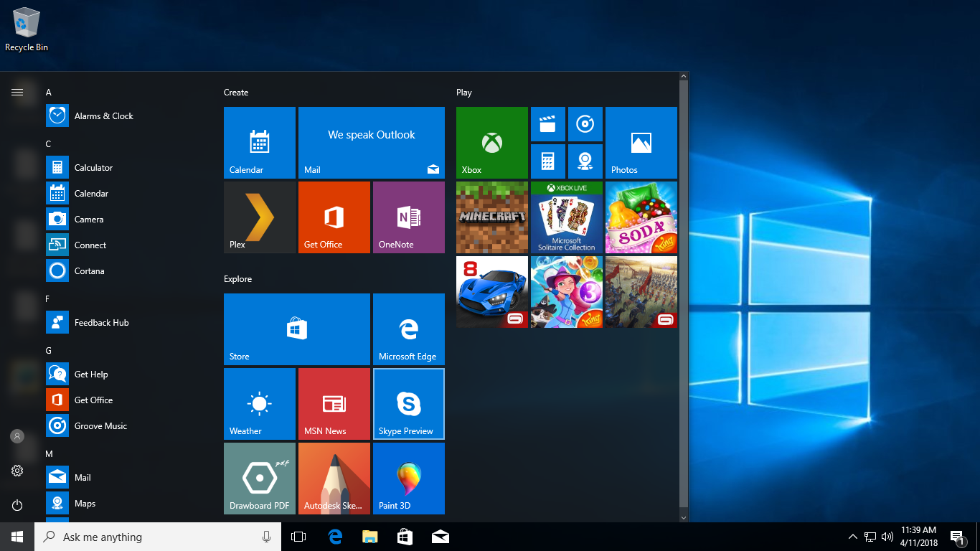Open the Calendar tile
The width and height of the screenshot is (980, 551).
260,143
